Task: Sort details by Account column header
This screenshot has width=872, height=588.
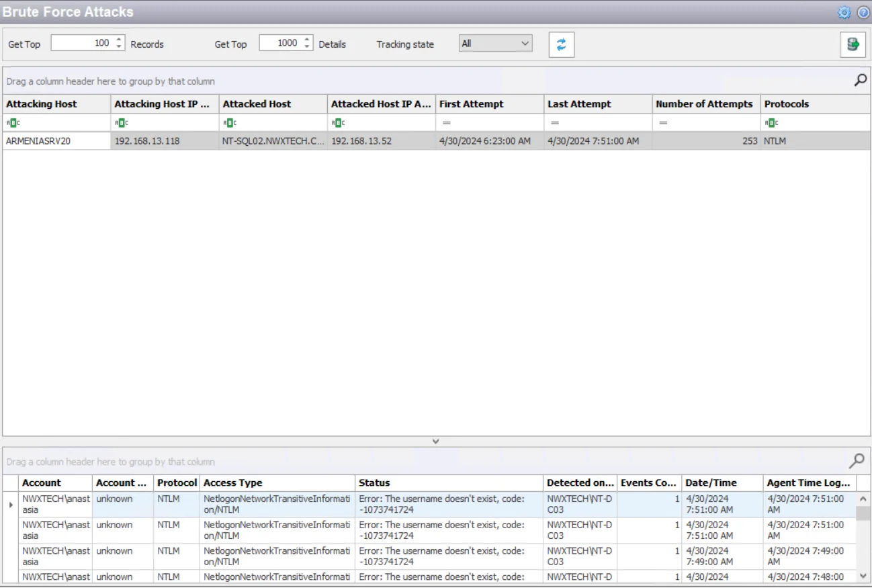Action: click(x=56, y=482)
